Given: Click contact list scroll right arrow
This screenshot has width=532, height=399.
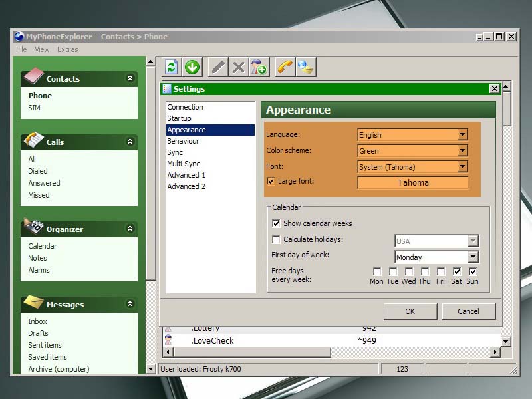Looking at the screenshot, I should (495, 352).
